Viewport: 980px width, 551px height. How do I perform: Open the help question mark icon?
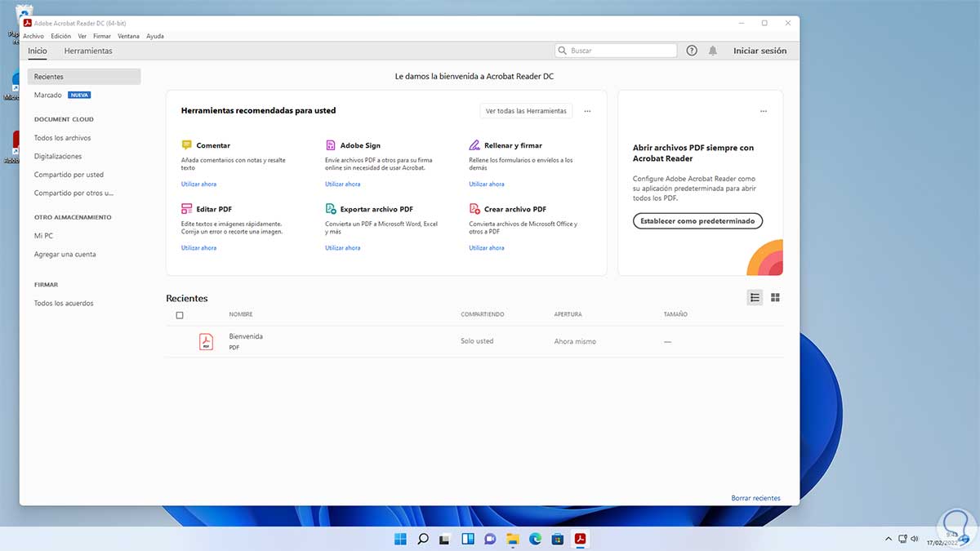point(692,51)
